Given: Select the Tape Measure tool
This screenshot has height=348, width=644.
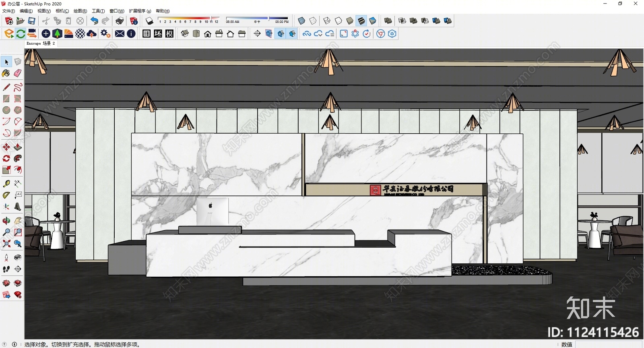Looking at the screenshot, I should 6,184.
